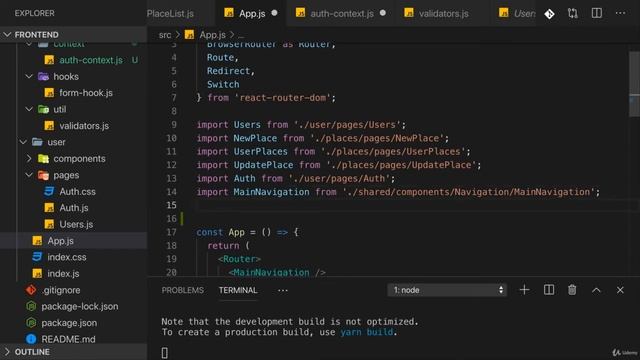640x360 pixels.
Task: Click the 'src' breadcrumb segment
Action: (165, 35)
